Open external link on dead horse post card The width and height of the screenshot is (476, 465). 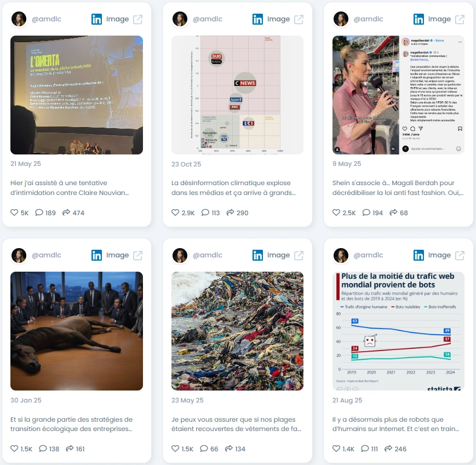point(138,256)
